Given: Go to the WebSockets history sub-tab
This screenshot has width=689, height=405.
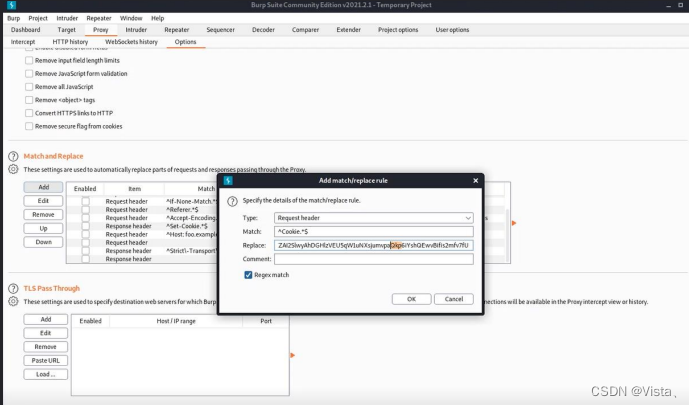Looking at the screenshot, I should tap(131, 42).
